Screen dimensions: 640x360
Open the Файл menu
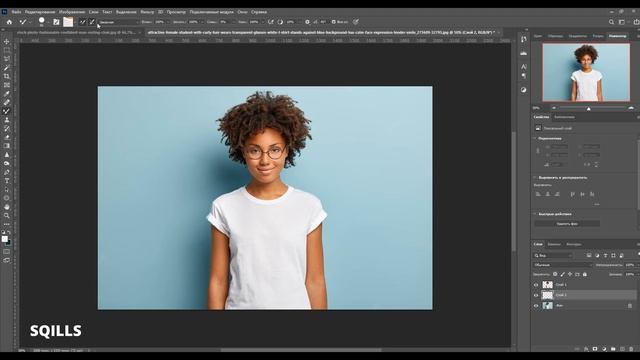coord(16,12)
